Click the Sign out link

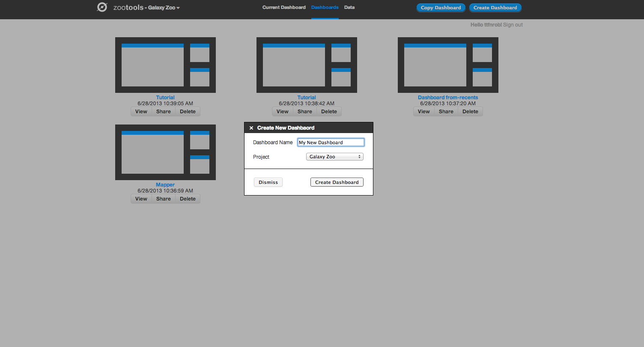point(513,25)
